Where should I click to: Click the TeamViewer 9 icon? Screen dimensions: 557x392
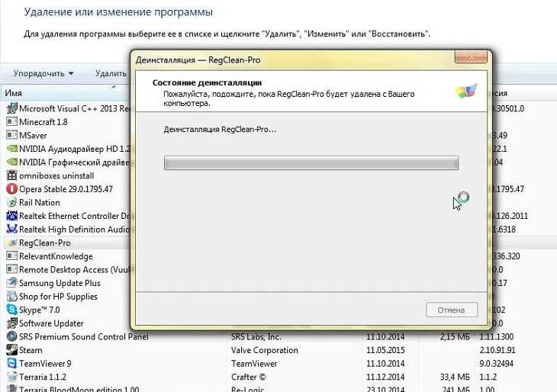11,364
